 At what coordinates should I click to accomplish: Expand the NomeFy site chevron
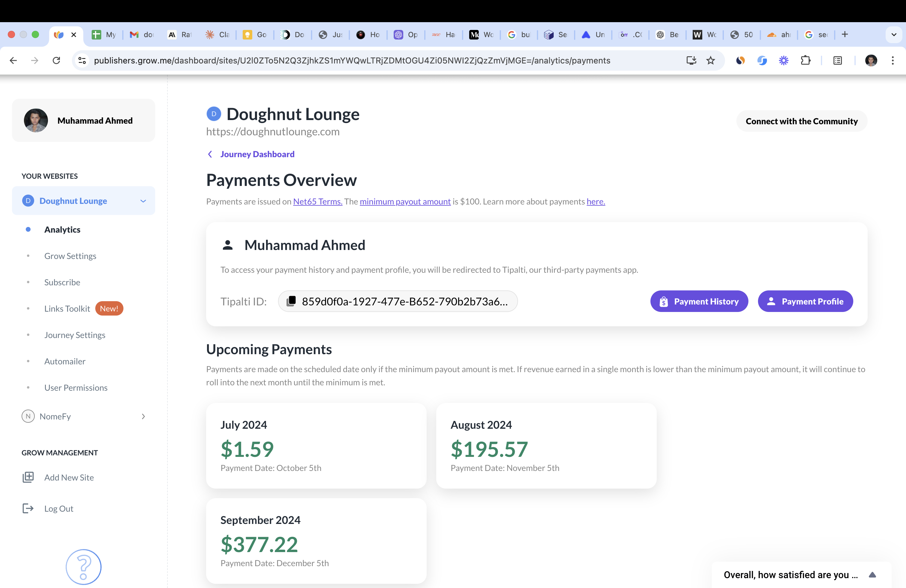pos(143,416)
